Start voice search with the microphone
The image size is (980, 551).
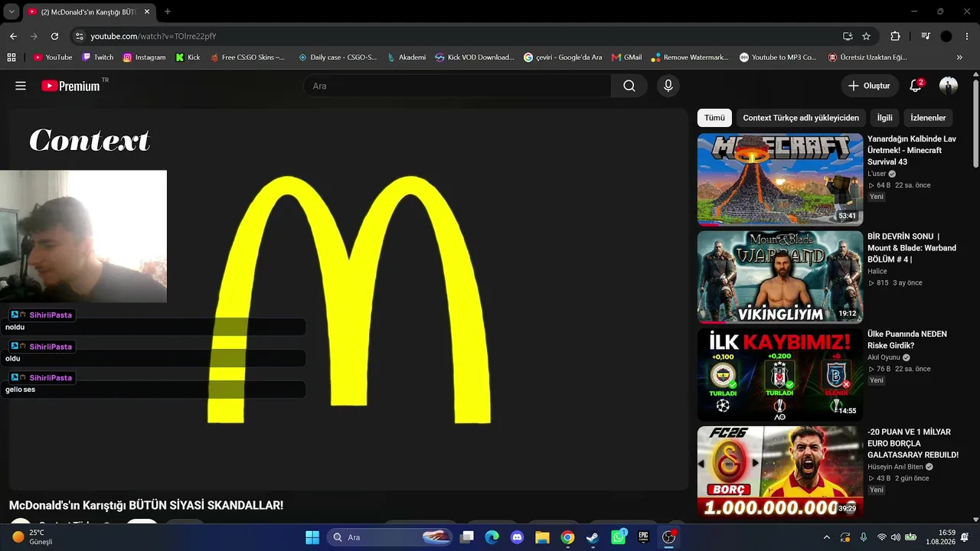(x=668, y=86)
